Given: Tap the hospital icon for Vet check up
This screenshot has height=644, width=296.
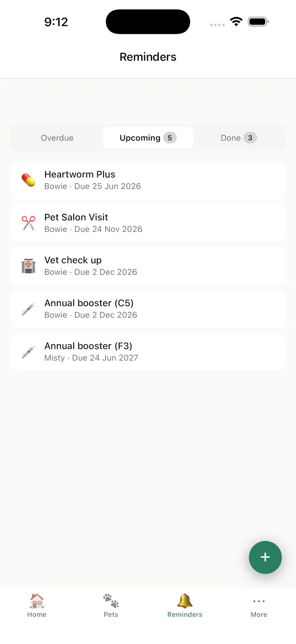Looking at the screenshot, I should (x=28, y=266).
